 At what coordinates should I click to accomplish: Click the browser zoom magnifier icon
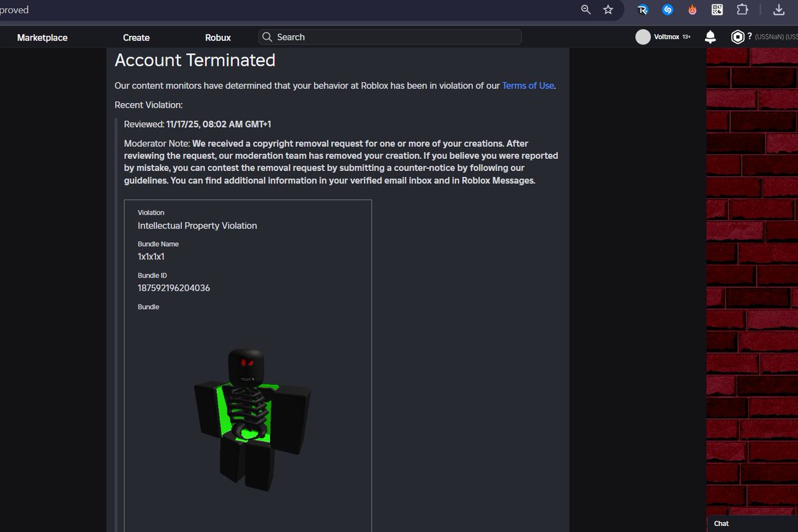point(586,9)
